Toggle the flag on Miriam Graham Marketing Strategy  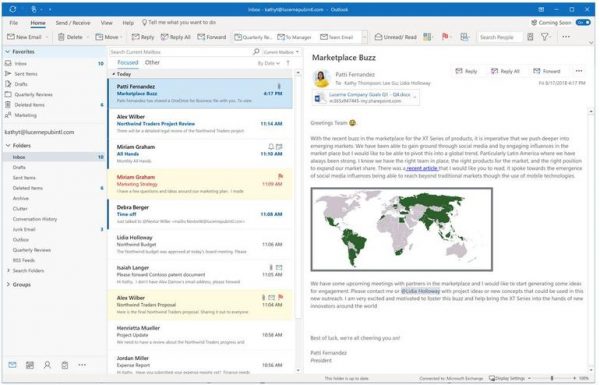point(280,176)
